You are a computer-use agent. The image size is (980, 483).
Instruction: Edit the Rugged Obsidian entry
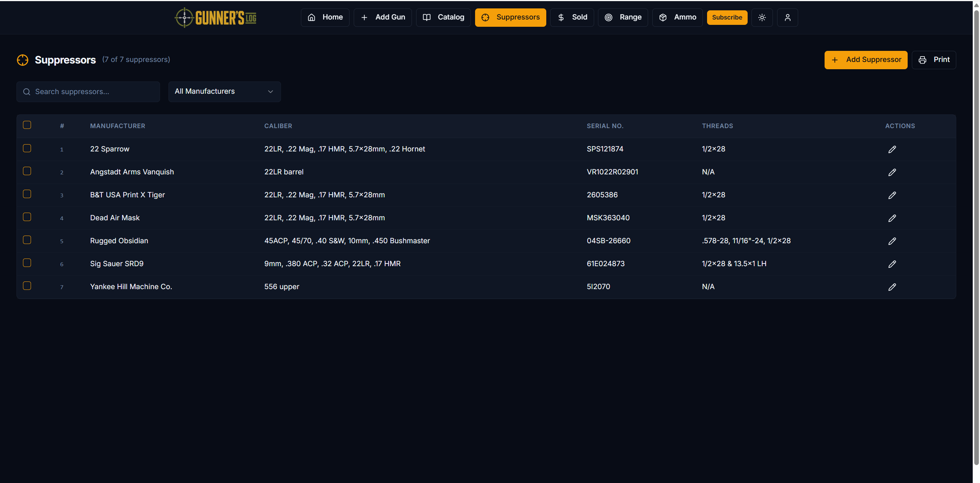(892, 241)
